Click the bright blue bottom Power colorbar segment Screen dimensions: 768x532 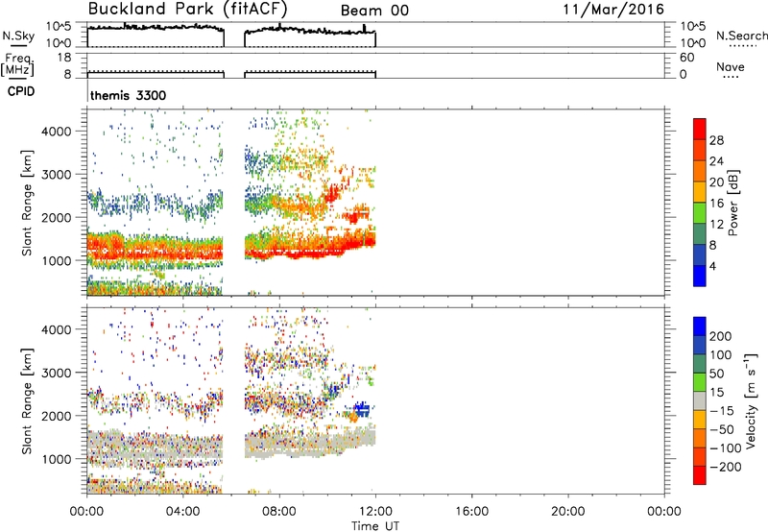[700, 276]
